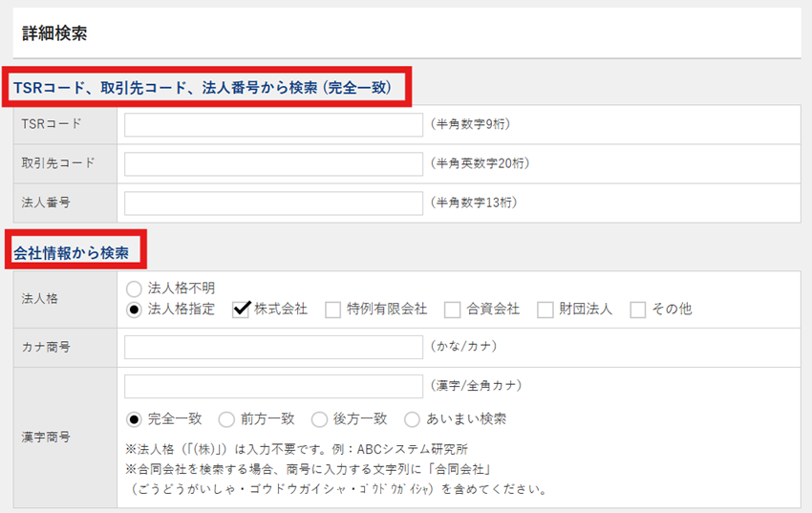The width and height of the screenshot is (812, 513).
Task: Check the 特例有限会社 checkbox
Action: point(332,310)
